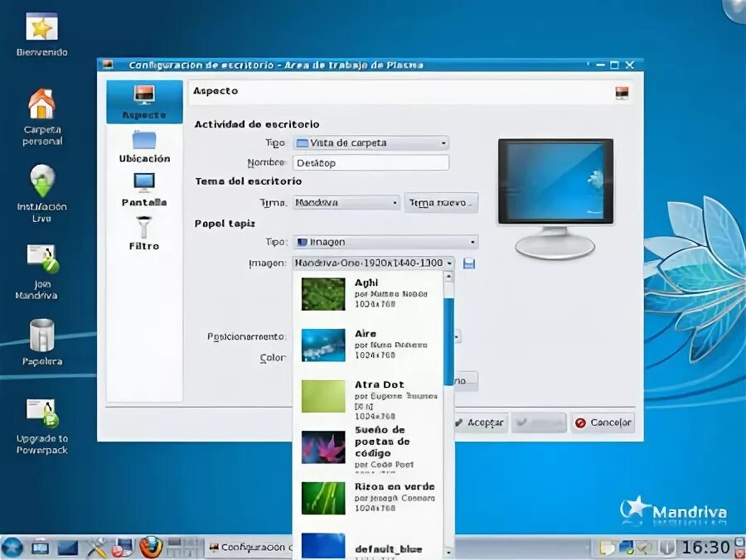Click the virtual desktop pager
The height and width of the screenshot is (560, 746).
184,548
